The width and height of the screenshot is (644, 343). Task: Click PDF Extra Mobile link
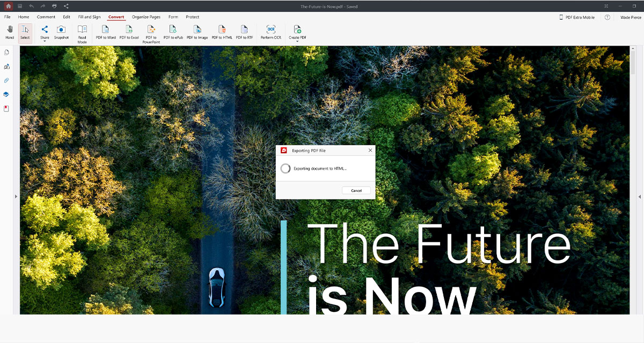click(577, 17)
